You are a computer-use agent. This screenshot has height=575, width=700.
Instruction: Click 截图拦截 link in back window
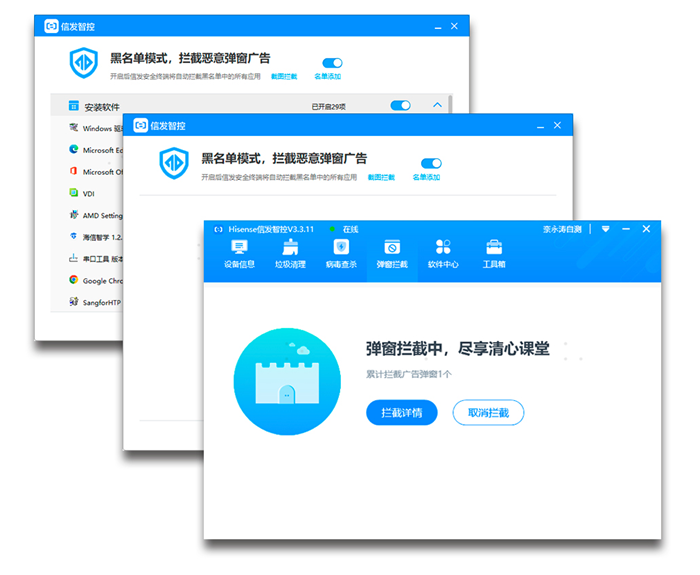pyautogui.click(x=284, y=76)
